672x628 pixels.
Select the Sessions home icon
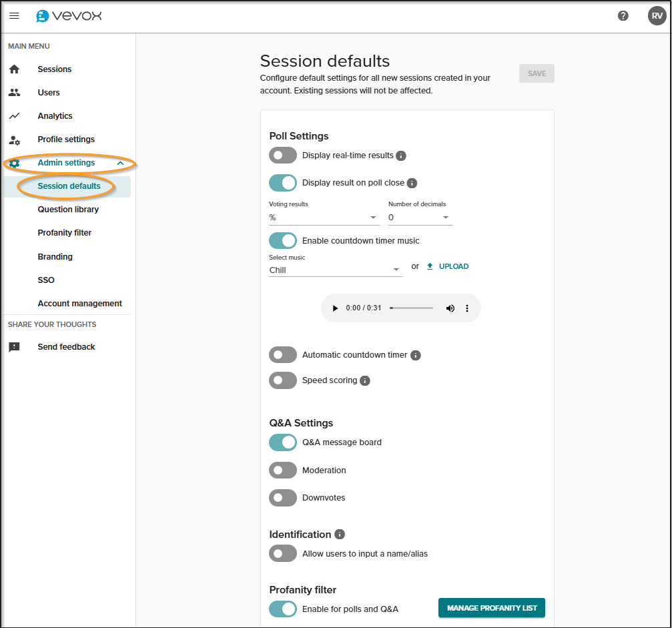tap(13, 69)
